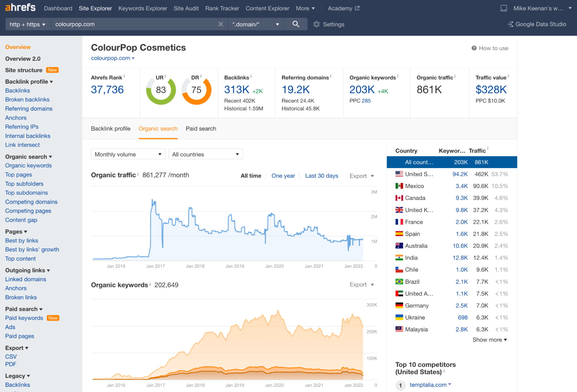Screen dimensions: 577x392
Task: Open the Monthly volume dropdown
Action: [x=127, y=154]
